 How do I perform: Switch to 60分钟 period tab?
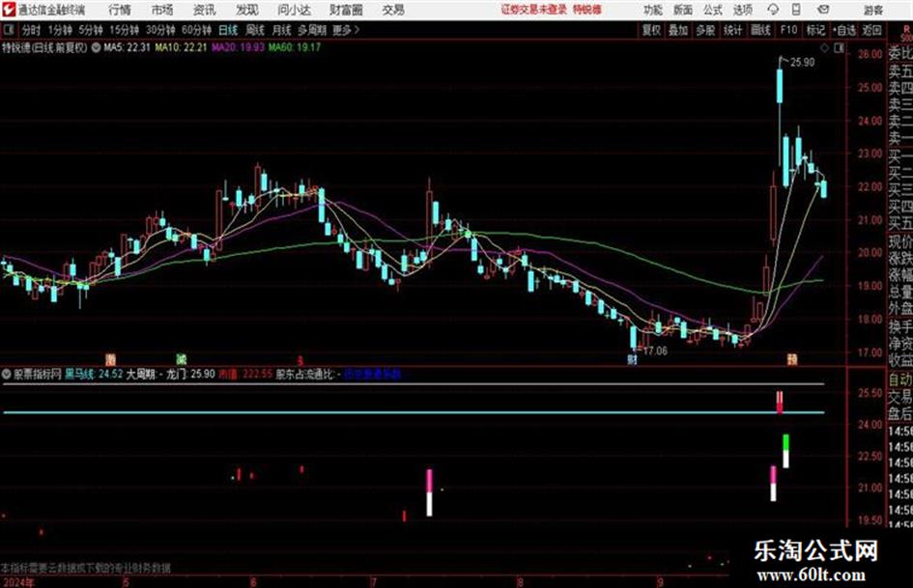click(196, 30)
